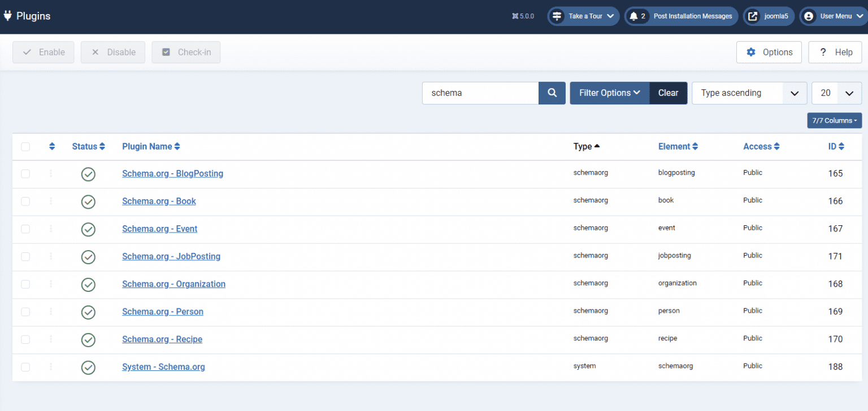Click the Help question mark icon
Screen dimensions: 868x411
coord(823,52)
